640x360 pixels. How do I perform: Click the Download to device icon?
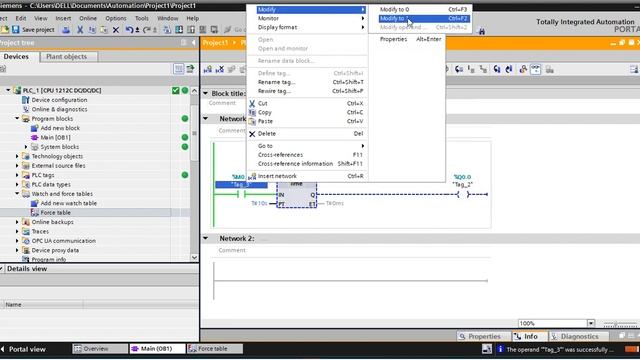pos(179,30)
